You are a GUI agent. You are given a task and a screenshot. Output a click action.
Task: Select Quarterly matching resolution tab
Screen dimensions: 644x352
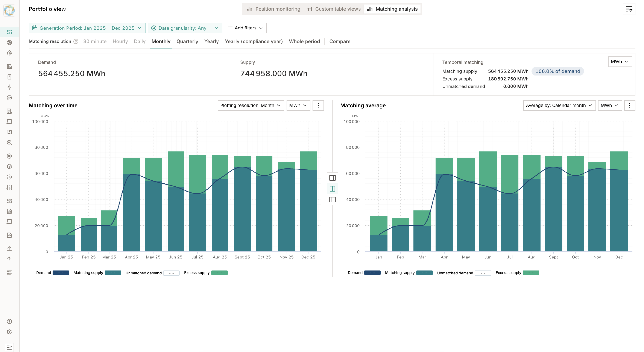point(187,41)
